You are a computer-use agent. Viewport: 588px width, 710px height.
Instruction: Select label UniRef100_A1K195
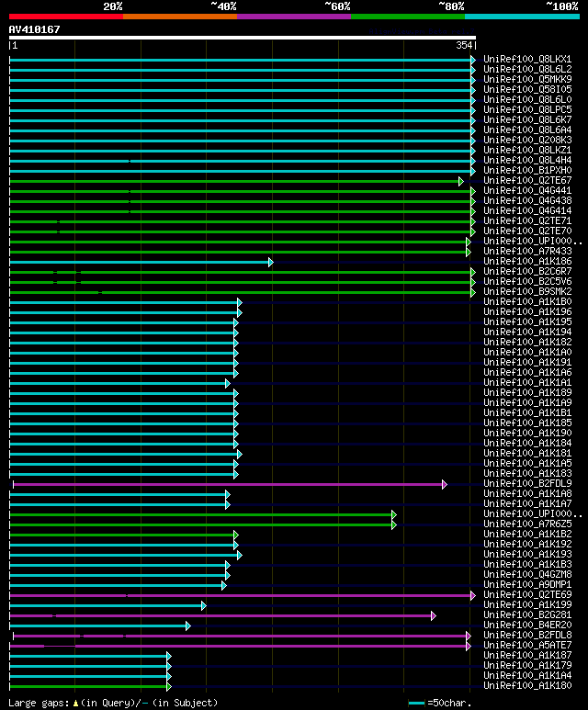point(527,322)
